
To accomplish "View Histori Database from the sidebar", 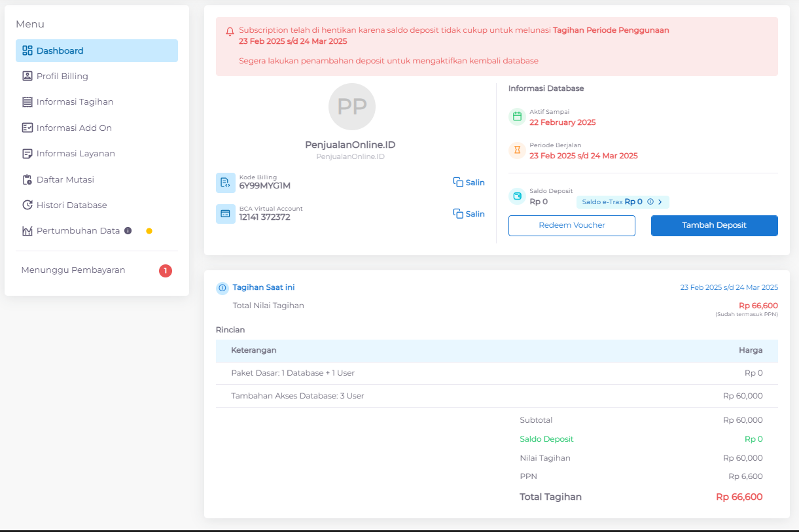I will [x=71, y=205].
